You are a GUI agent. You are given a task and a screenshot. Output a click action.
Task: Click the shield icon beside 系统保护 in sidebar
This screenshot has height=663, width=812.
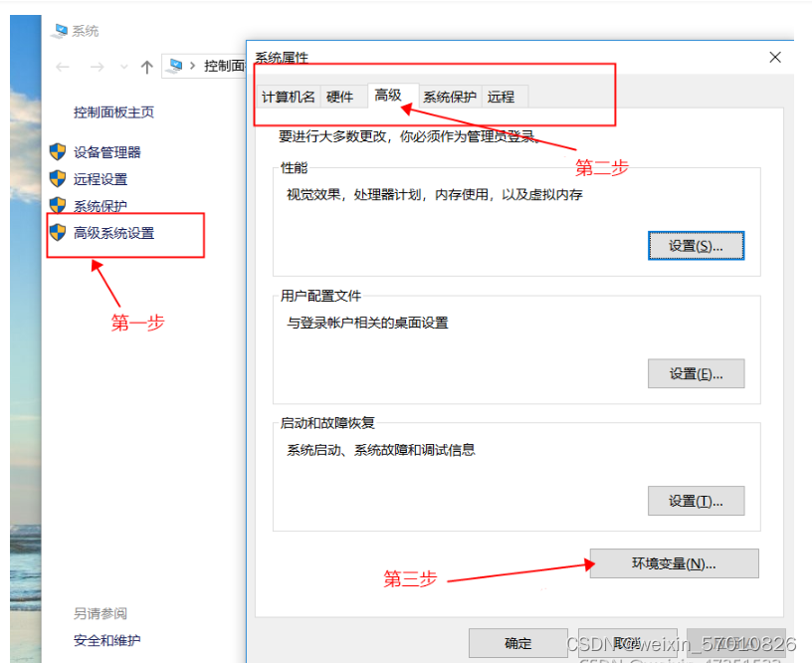[x=58, y=205]
